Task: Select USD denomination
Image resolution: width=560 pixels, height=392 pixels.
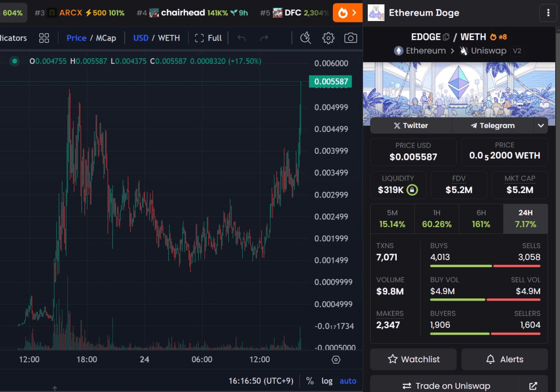Action: (x=140, y=38)
